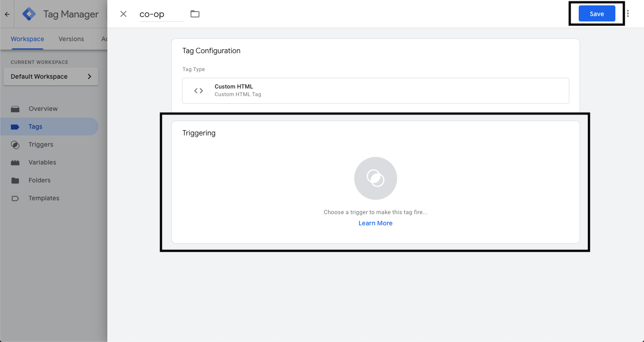Viewport: 644px width, 342px height.
Task: Open Overview in the sidebar
Action: point(43,109)
